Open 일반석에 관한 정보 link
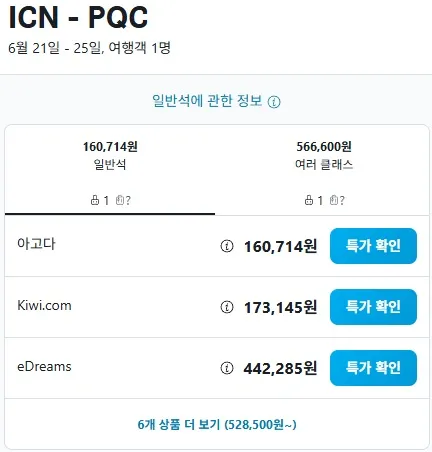Image resolution: width=432 pixels, height=452 pixels. [207, 101]
